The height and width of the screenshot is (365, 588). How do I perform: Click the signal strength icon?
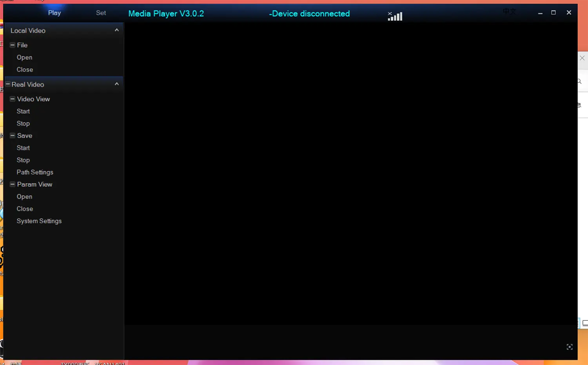click(395, 16)
